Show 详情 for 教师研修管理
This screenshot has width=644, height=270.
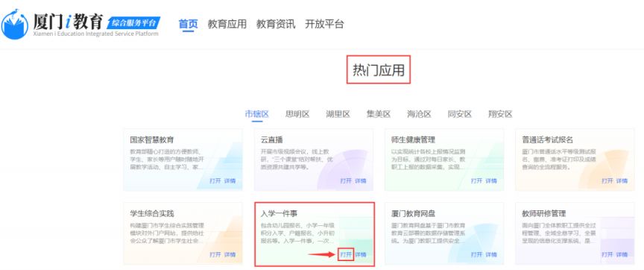[x=622, y=255]
